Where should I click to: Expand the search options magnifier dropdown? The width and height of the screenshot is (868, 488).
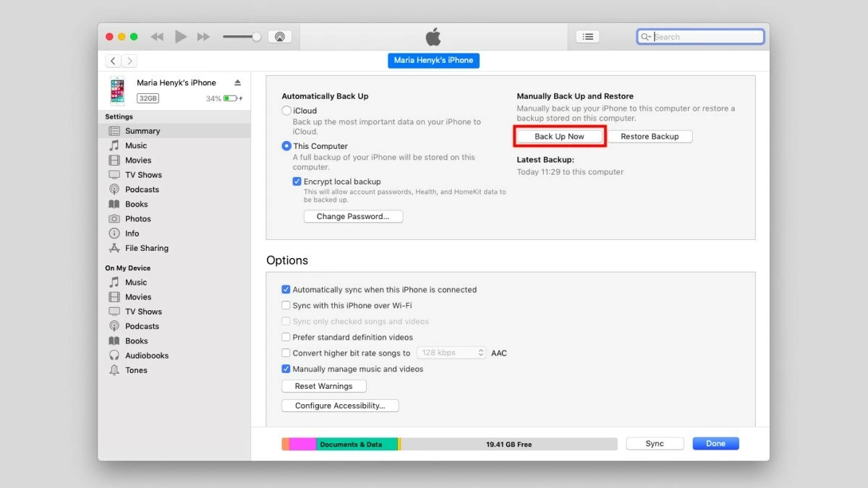pyautogui.click(x=646, y=37)
